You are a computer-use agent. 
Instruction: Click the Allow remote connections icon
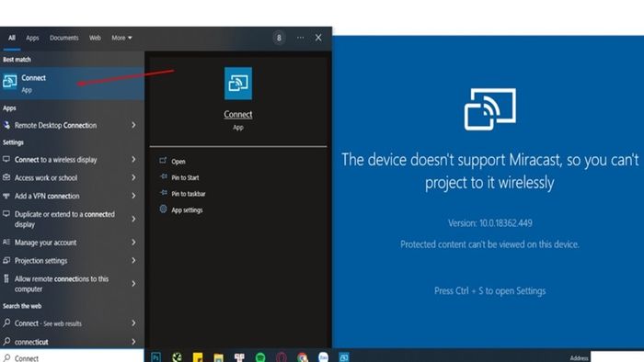pyautogui.click(x=6, y=278)
